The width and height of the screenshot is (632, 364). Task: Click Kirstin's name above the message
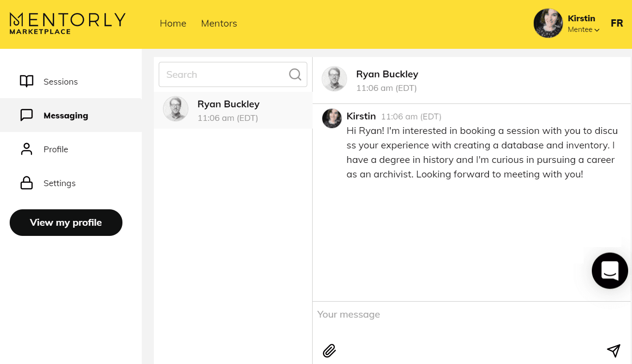[361, 116]
